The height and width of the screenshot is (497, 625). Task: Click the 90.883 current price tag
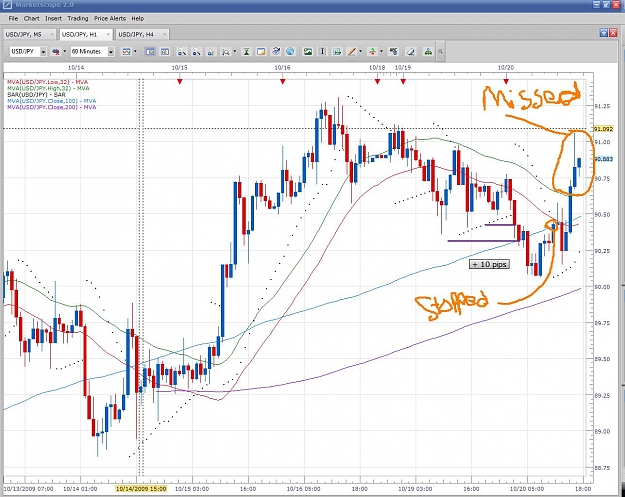pyautogui.click(x=603, y=159)
